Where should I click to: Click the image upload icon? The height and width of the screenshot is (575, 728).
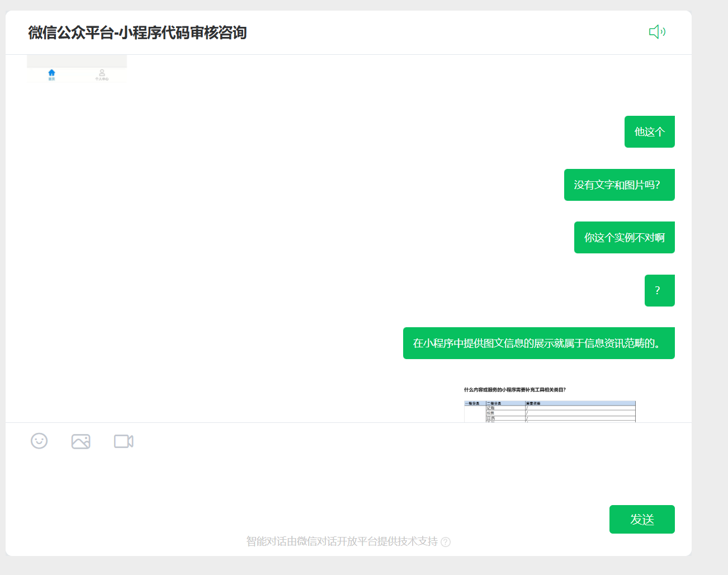[x=81, y=441]
